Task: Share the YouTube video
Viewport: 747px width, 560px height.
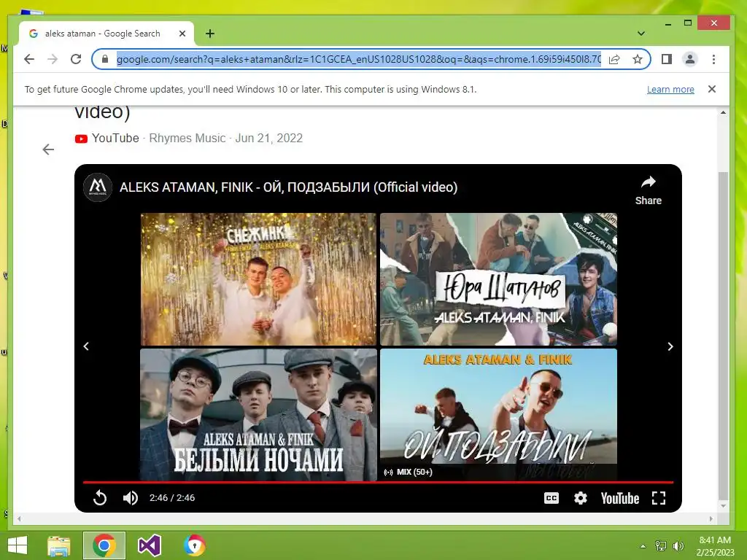Action: tap(648, 190)
